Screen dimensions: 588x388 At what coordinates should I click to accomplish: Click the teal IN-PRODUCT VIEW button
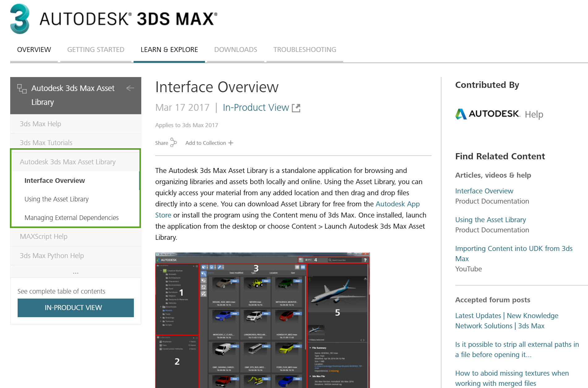pyautogui.click(x=76, y=308)
